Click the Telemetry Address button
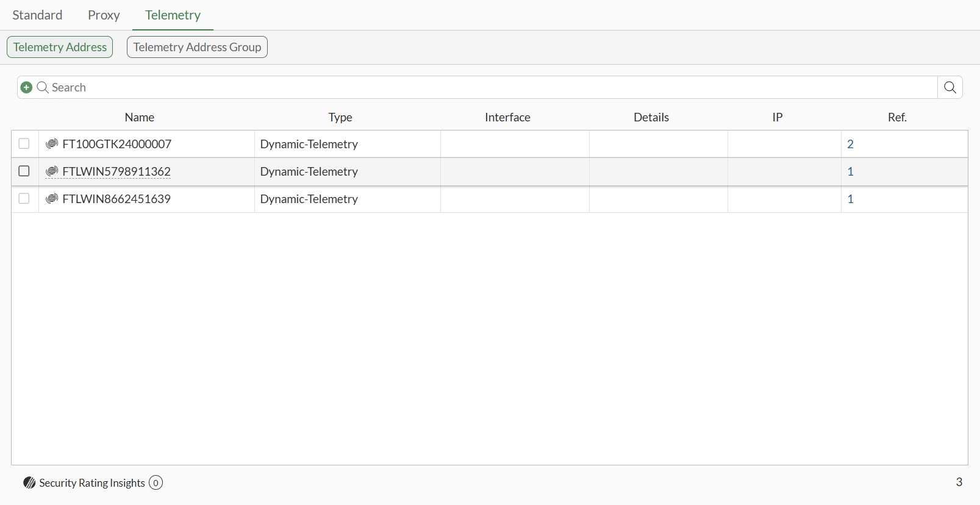 (x=60, y=48)
